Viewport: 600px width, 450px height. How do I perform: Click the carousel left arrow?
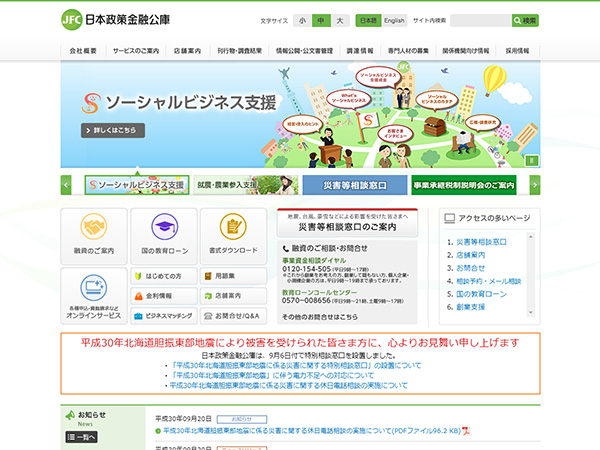[x=66, y=185]
